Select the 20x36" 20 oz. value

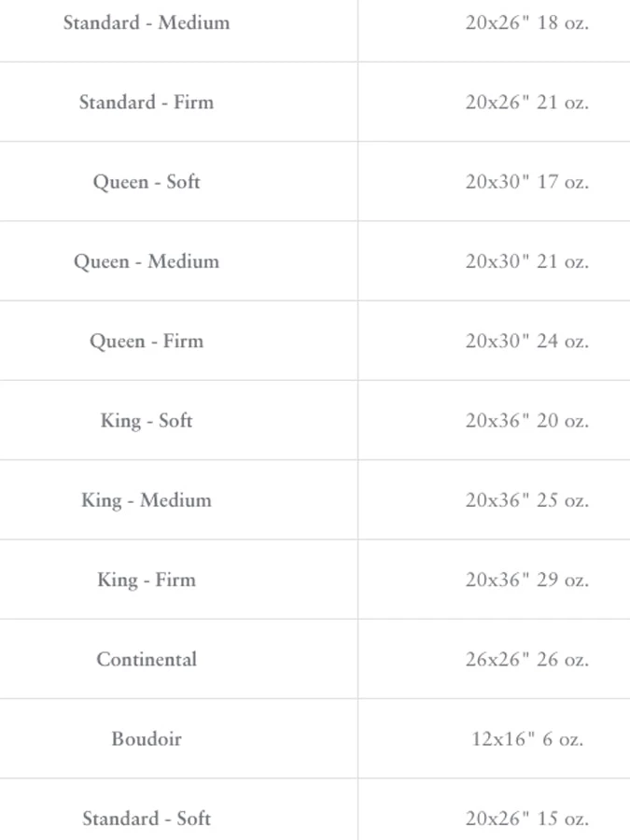pyautogui.click(x=526, y=420)
